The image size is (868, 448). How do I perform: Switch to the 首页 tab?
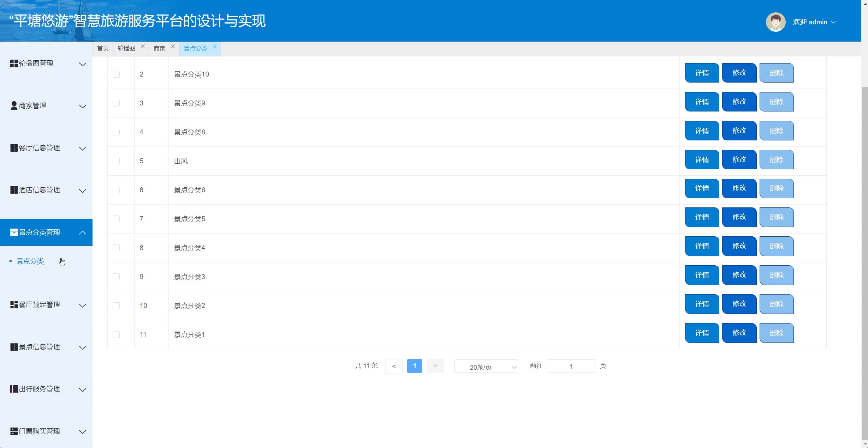coord(103,49)
